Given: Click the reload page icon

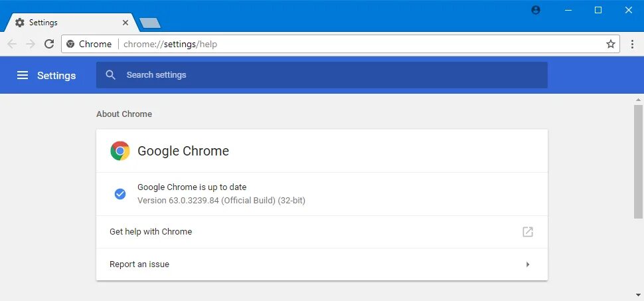Looking at the screenshot, I should (49, 44).
